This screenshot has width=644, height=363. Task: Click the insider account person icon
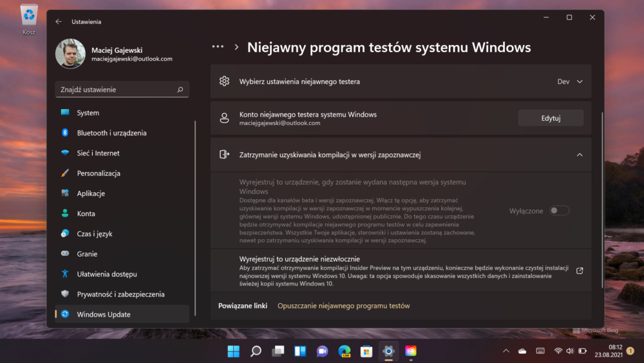coord(224,118)
